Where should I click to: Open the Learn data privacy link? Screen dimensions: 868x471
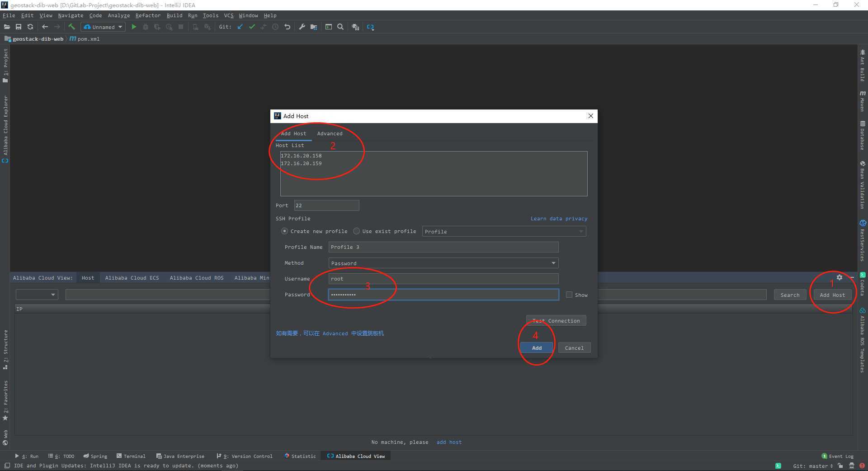[x=559, y=219]
